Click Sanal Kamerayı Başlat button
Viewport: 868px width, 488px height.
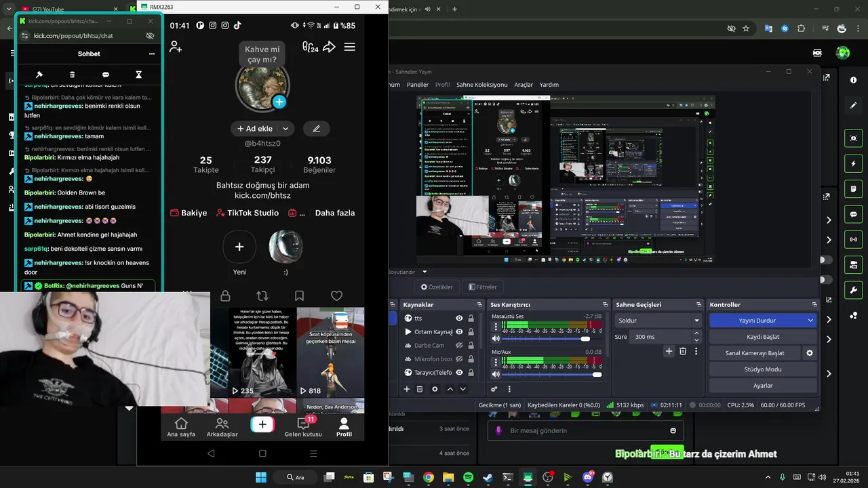755,353
